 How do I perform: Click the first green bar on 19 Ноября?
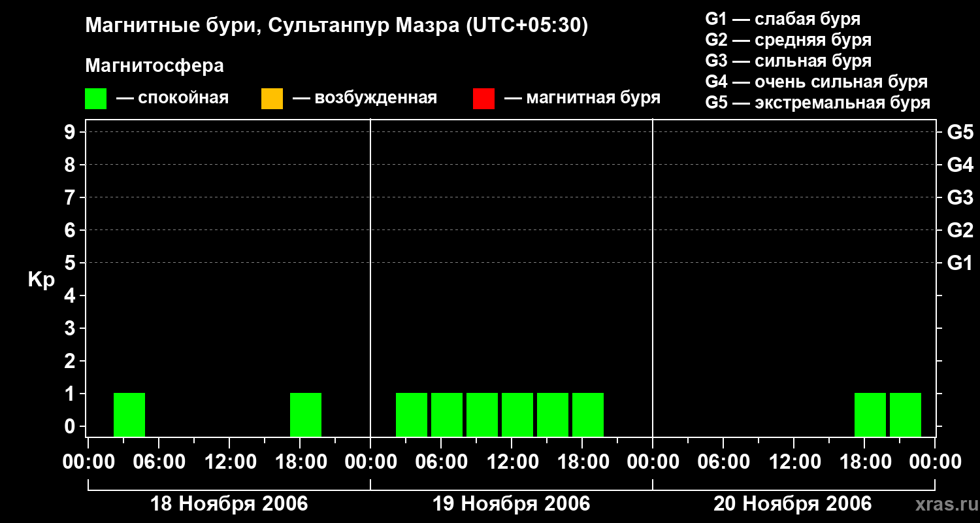pos(412,414)
